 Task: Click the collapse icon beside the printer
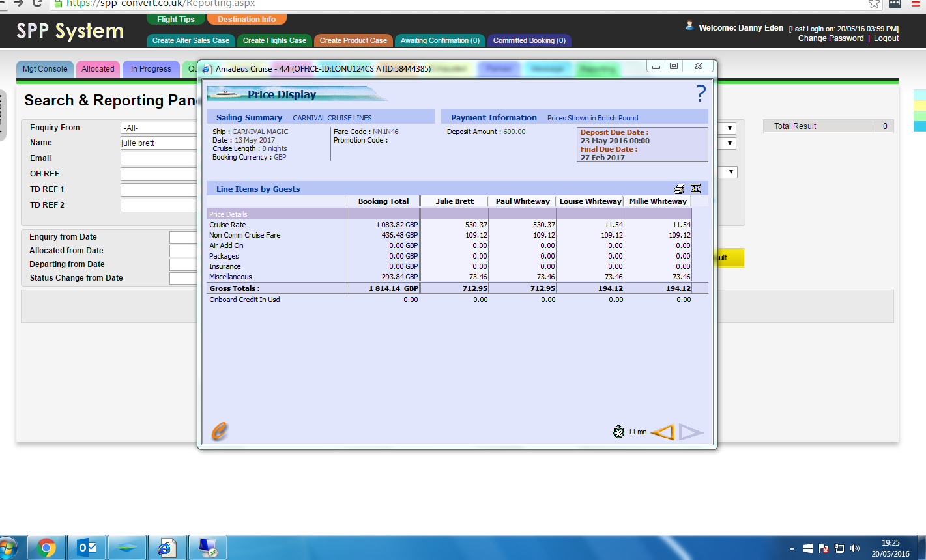[695, 189]
